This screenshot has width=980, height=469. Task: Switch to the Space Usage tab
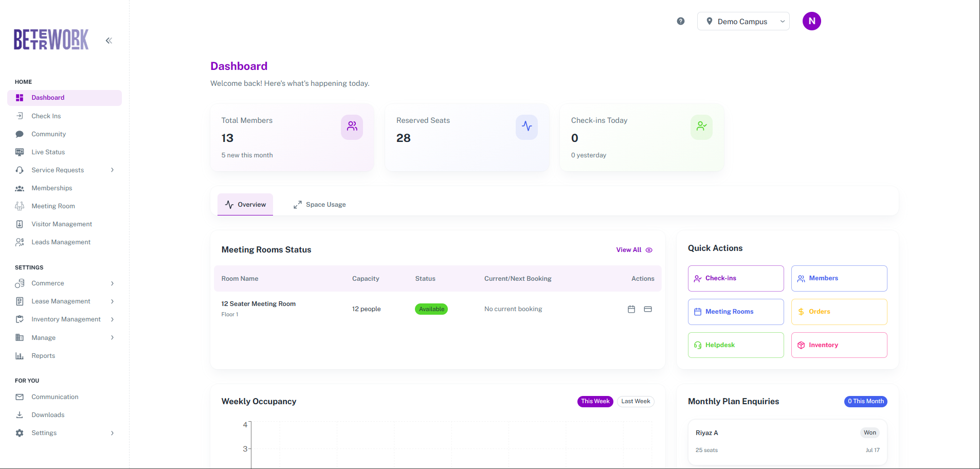[x=319, y=204]
